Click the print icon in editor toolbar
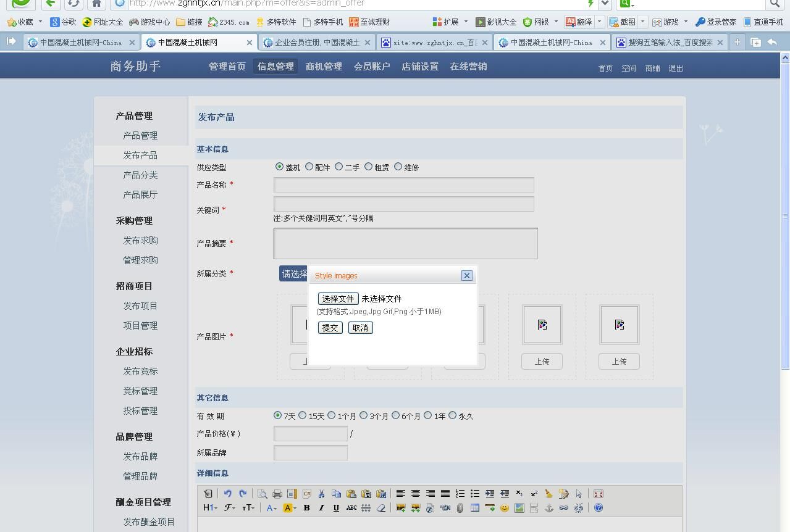The height and width of the screenshot is (532, 790). tap(277, 494)
